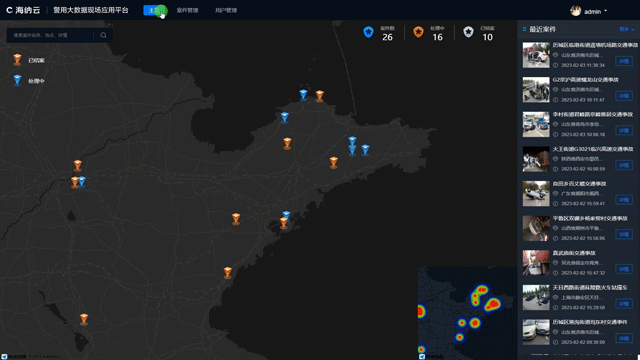
Task: Click the location pin icon in the 11:30:34 case
Action: coord(556,55)
